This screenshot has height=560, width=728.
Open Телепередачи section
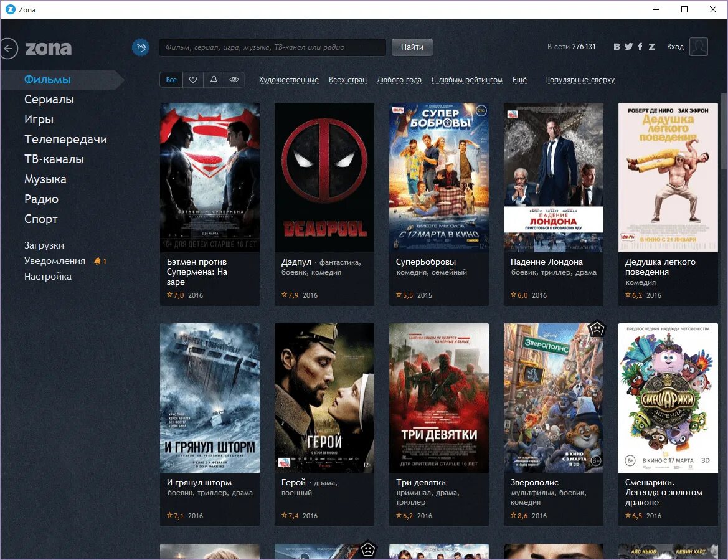pos(65,140)
